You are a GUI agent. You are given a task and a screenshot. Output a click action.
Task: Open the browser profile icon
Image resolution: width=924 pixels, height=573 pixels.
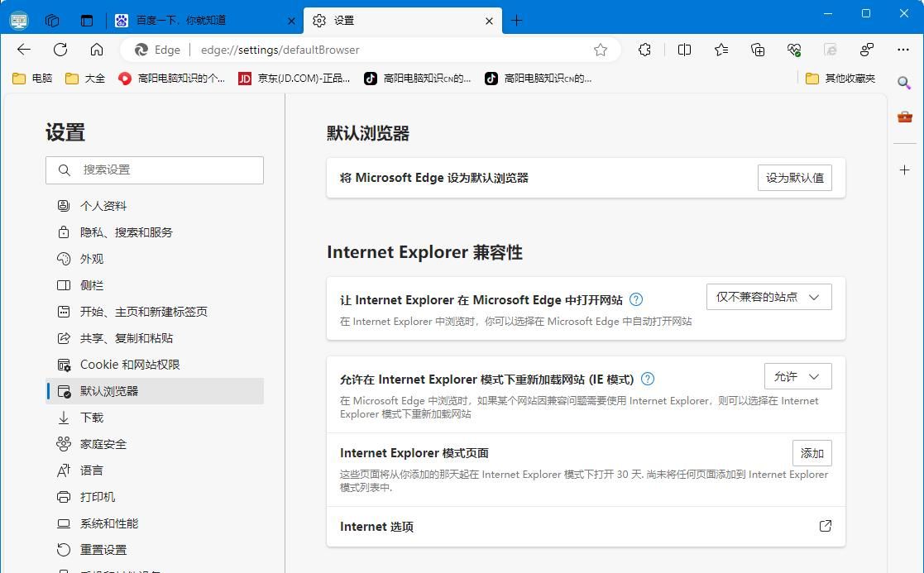click(x=867, y=50)
